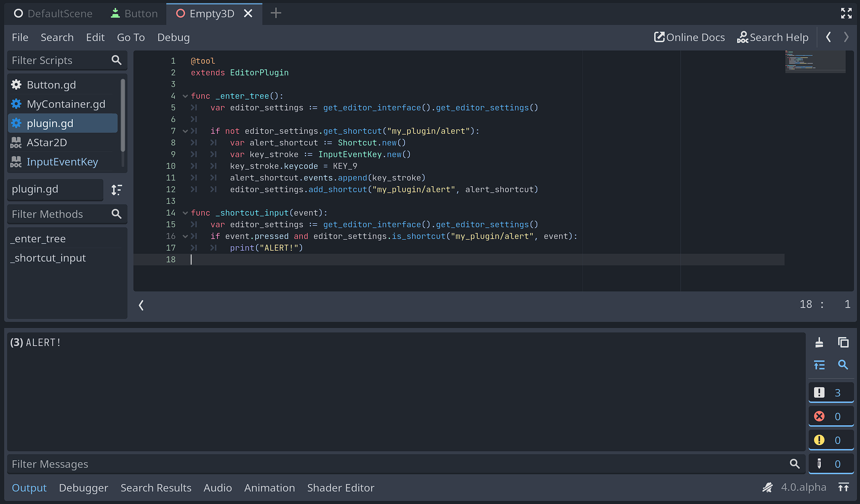Expand the bottom panel icon

tap(843, 487)
